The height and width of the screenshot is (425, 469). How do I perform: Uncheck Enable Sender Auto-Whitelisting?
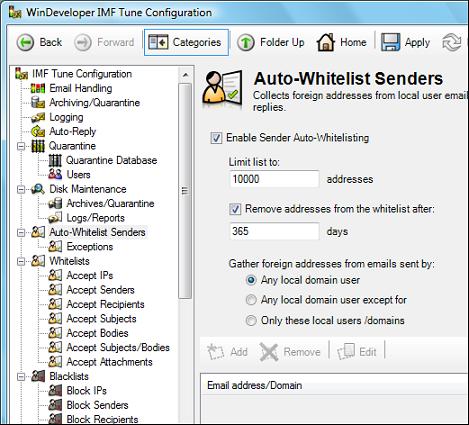point(216,138)
